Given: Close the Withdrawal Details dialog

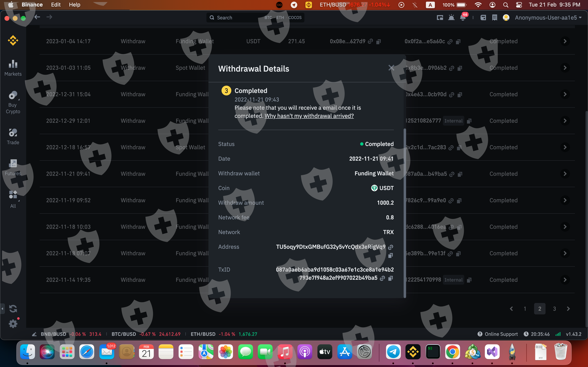Looking at the screenshot, I should pos(391,68).
